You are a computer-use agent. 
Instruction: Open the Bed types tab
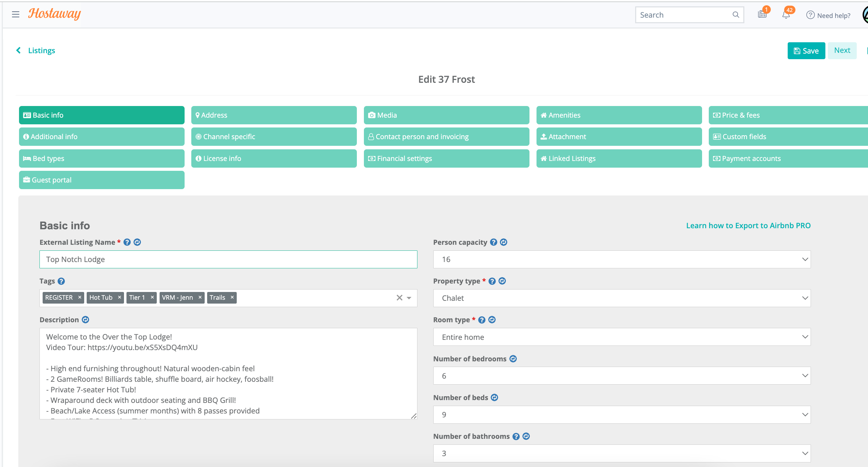[101, 158]
